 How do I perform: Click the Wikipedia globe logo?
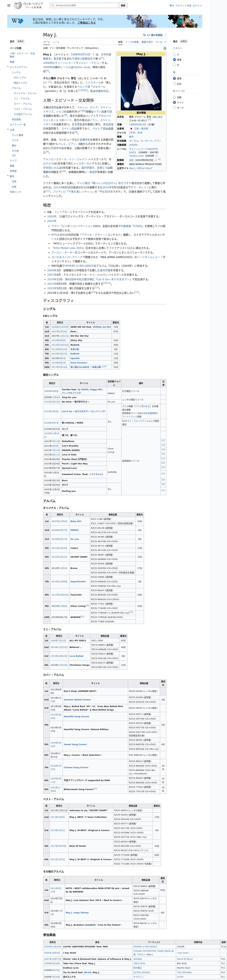click(18, 5)
